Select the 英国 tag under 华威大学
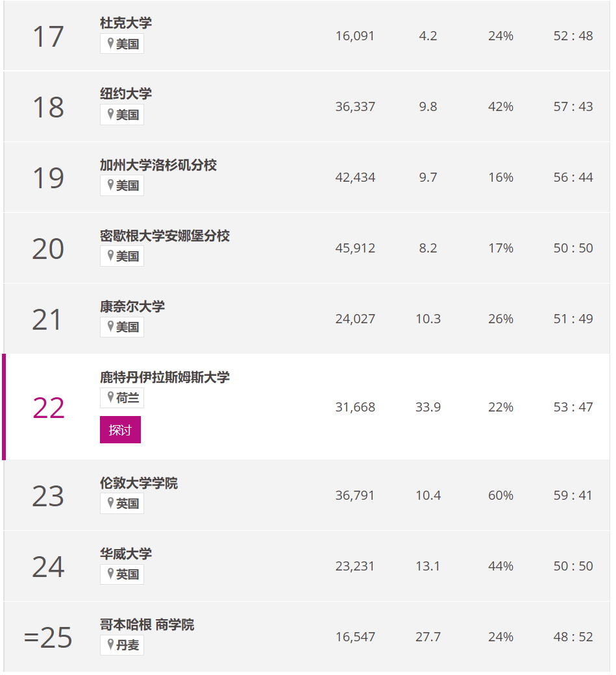This screenshot has height=675, width=616. pos(122,574)
